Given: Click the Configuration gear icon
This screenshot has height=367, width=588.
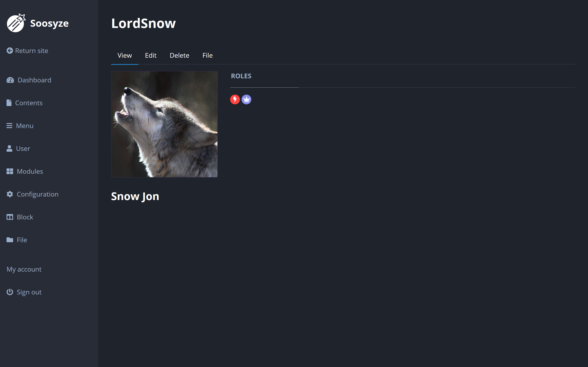Looking at the screenshot, I should 10,194.
